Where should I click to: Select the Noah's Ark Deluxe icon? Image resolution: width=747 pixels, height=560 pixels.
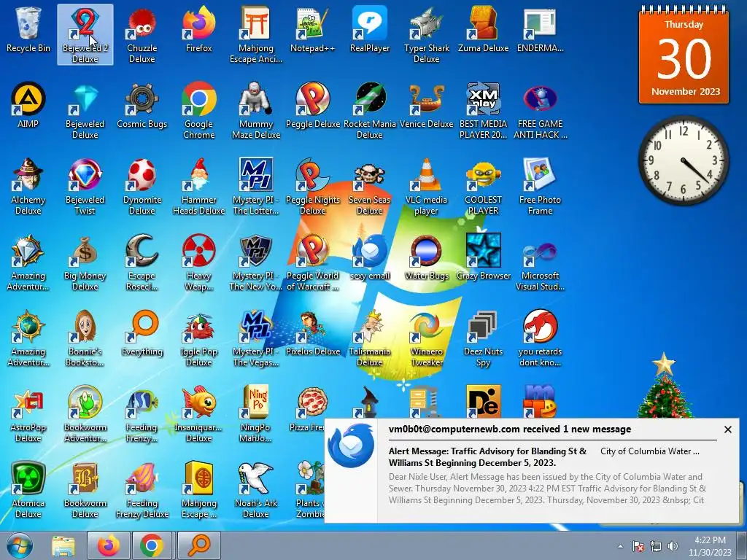point(256,489)
